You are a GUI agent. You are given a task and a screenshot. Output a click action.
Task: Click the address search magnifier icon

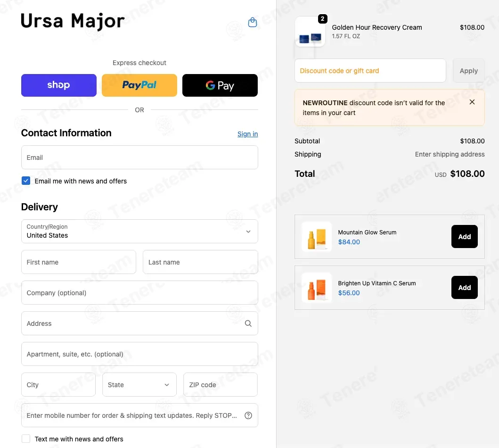pos(248,324)
